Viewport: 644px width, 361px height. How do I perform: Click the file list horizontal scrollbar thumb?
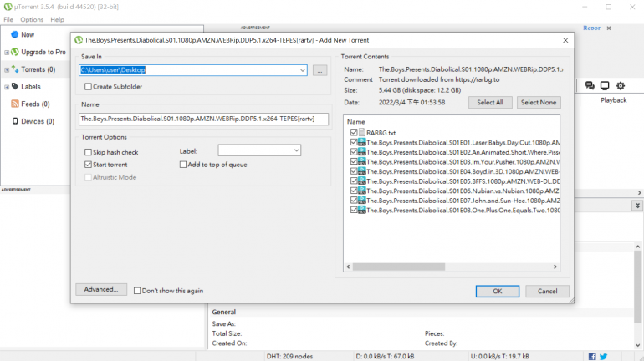(399, 267)
